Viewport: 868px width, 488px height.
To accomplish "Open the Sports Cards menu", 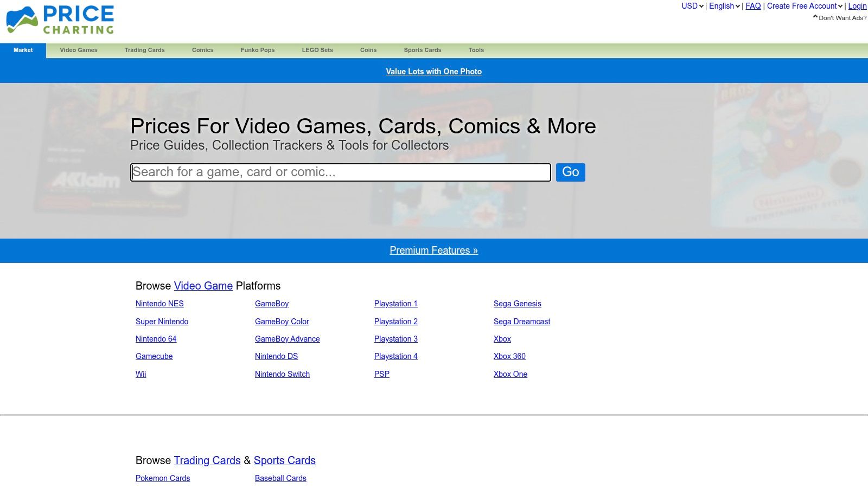I will (423, 50).
